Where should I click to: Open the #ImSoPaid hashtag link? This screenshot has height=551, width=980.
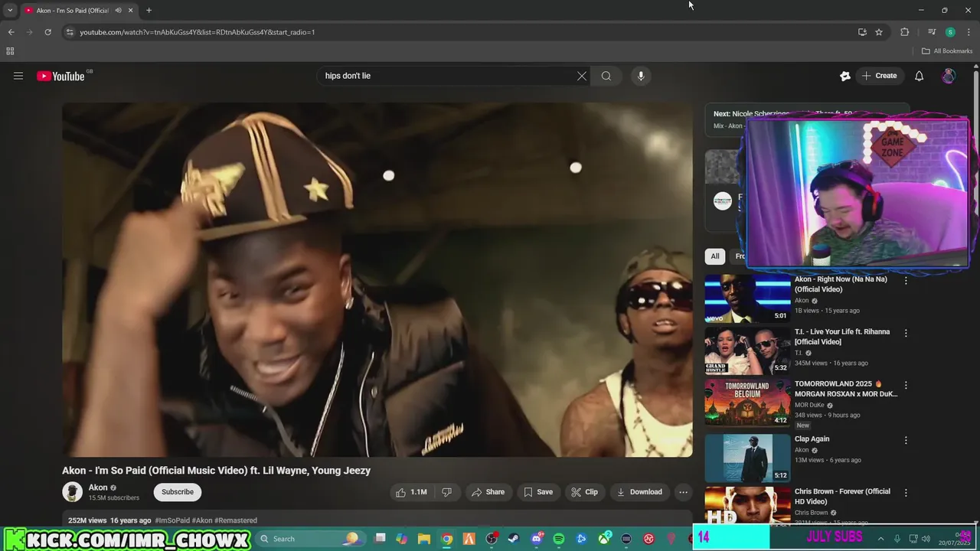[x=172, y=520]
